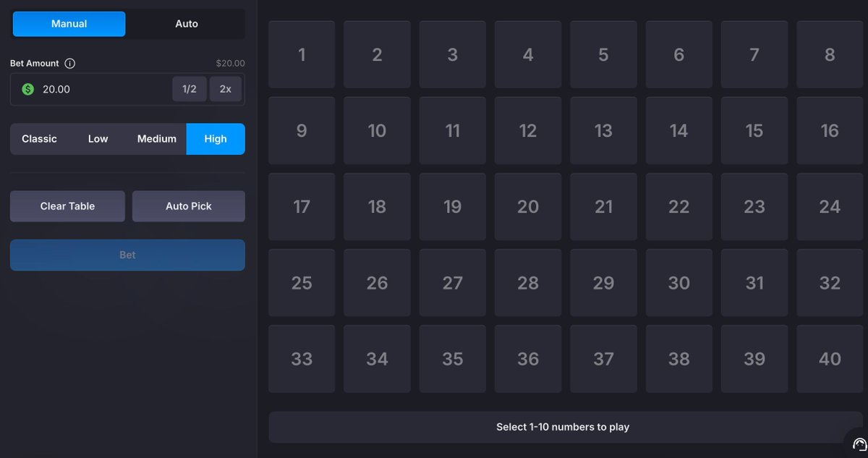
Task: Click the Bet button
Action: 127,255
